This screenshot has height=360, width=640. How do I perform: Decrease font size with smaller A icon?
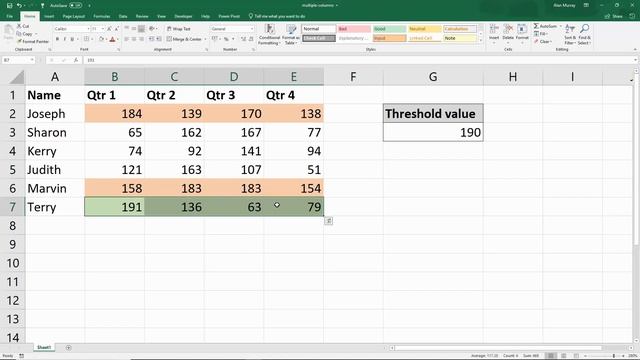pos(117,29)
